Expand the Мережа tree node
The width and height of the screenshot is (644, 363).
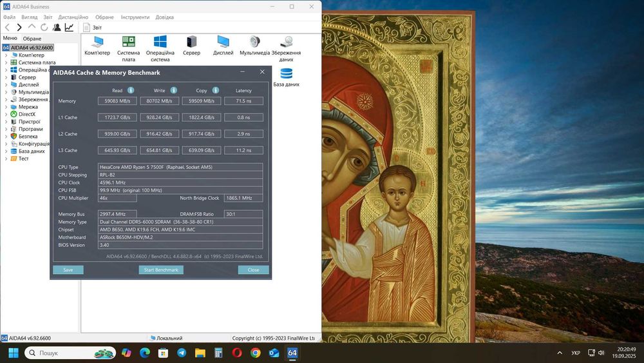pyautogui.click(x=6, y=107)
